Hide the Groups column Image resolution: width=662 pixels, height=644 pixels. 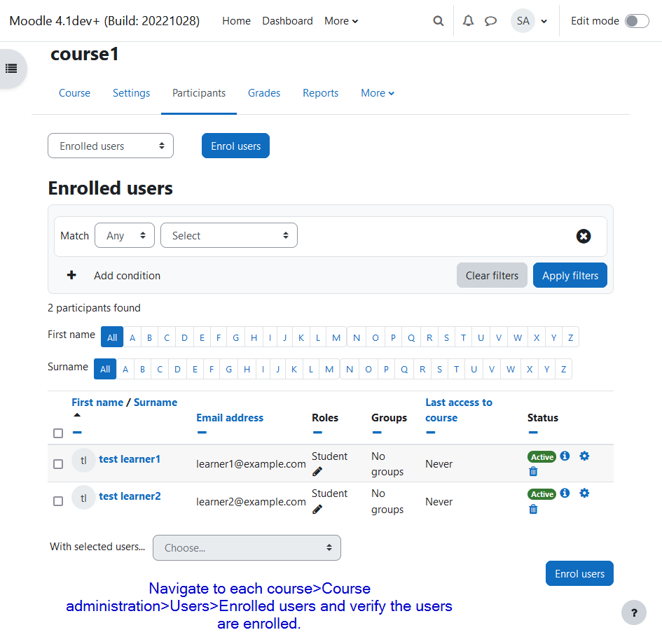[x=377, y=433]
